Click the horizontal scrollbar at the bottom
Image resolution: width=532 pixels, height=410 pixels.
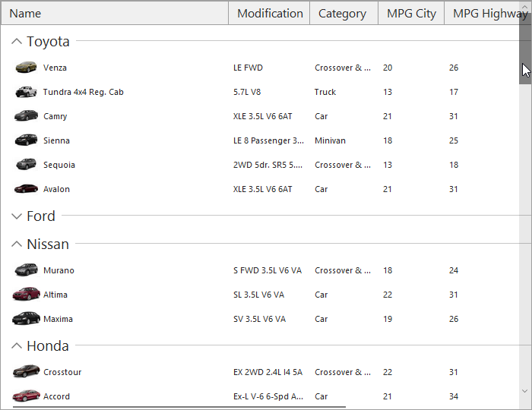[179, 406]
